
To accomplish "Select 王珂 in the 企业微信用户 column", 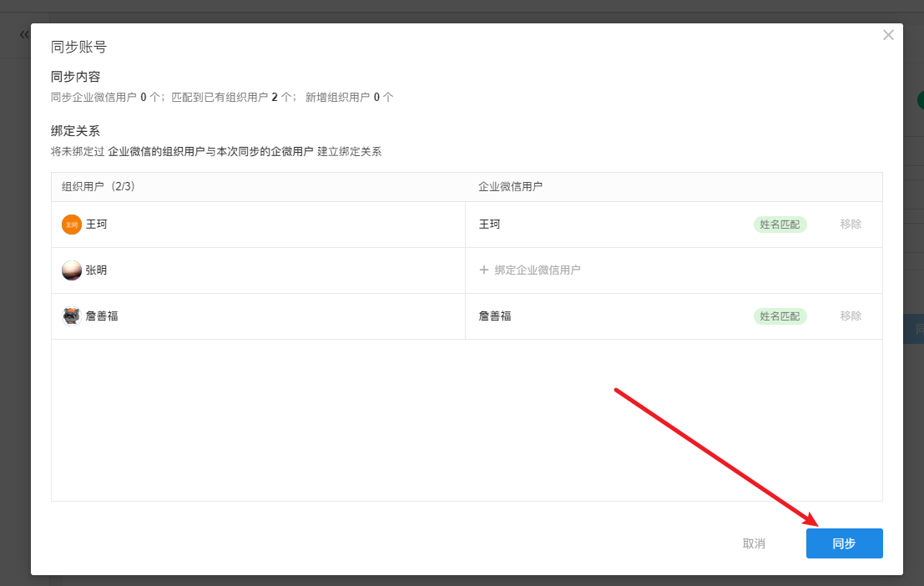I will (x=489, y=225).
